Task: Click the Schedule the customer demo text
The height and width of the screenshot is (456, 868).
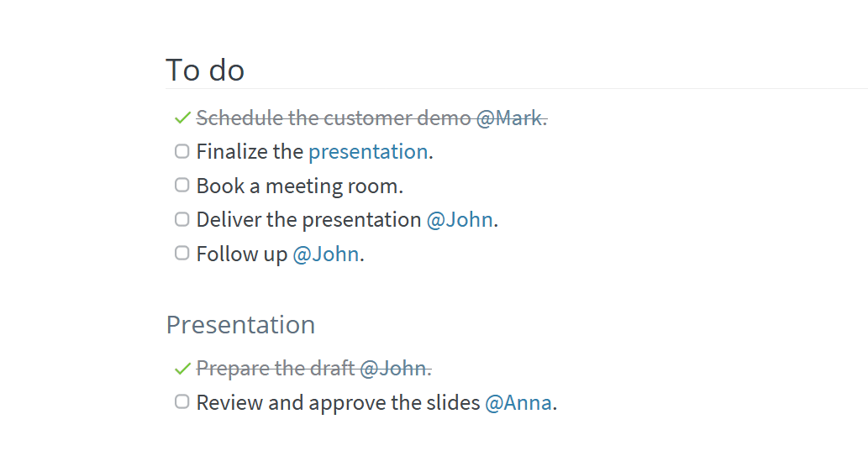Action: 334,118
